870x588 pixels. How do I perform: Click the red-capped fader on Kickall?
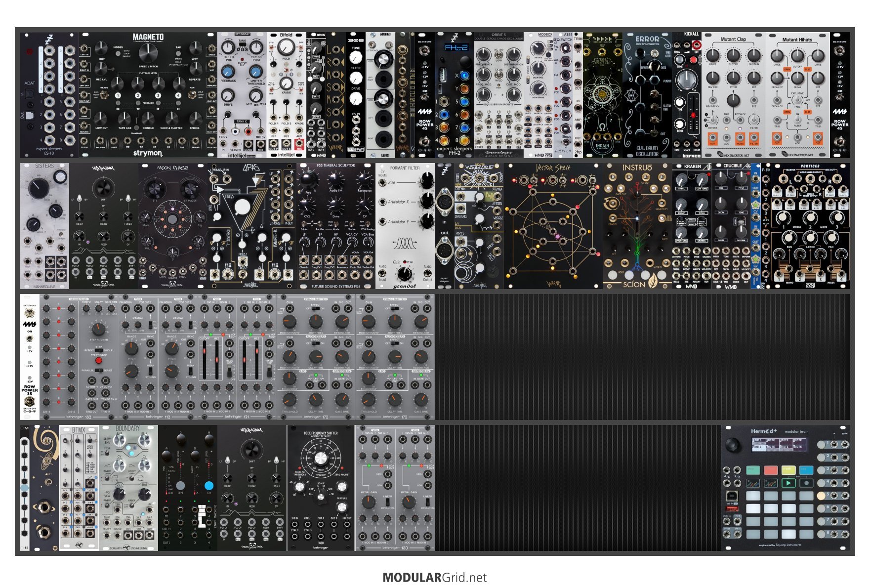pos(693,115)
